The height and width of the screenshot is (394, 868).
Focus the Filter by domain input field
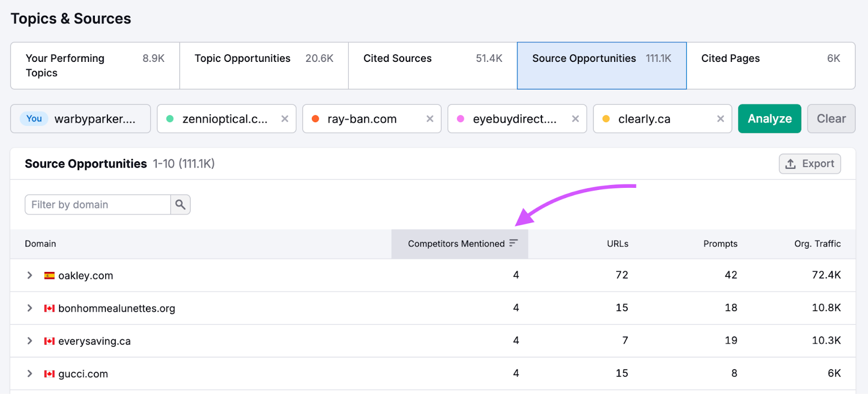tap(98, 205)
